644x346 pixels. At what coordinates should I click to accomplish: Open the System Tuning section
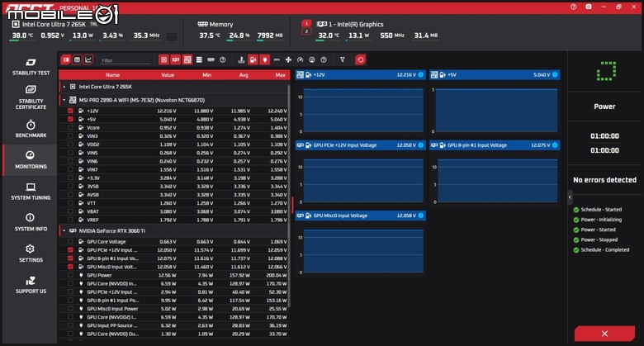point(31,192)
